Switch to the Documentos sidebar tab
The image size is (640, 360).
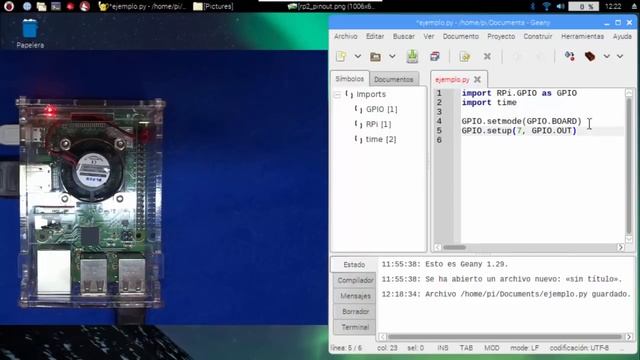pyautogui.click(x=393, y=79)
